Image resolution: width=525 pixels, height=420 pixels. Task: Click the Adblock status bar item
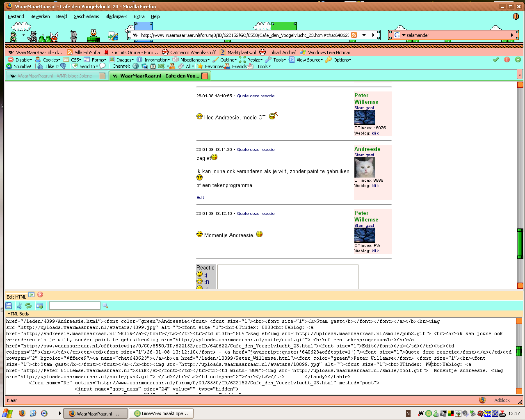502,400
